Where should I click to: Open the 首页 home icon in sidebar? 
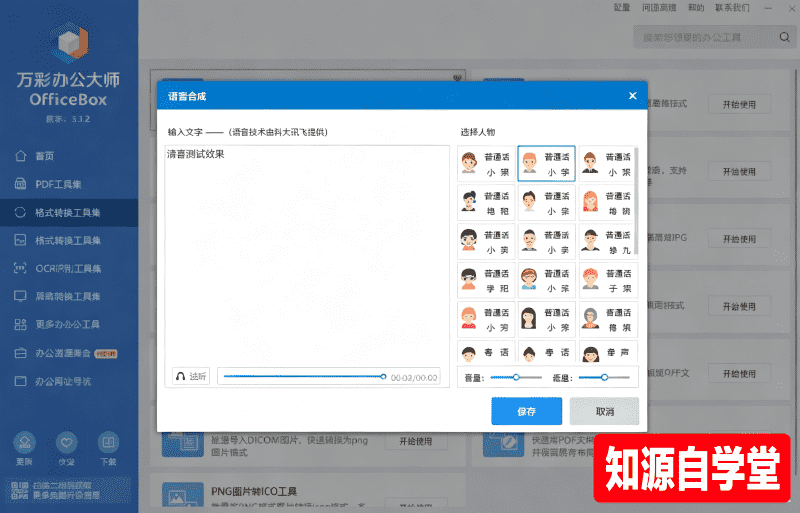tap(20, 156)
